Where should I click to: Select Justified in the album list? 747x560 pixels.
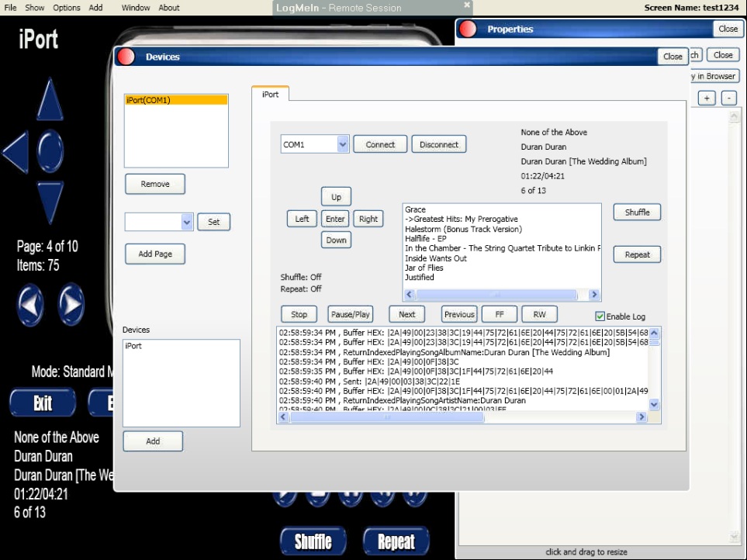419,277
